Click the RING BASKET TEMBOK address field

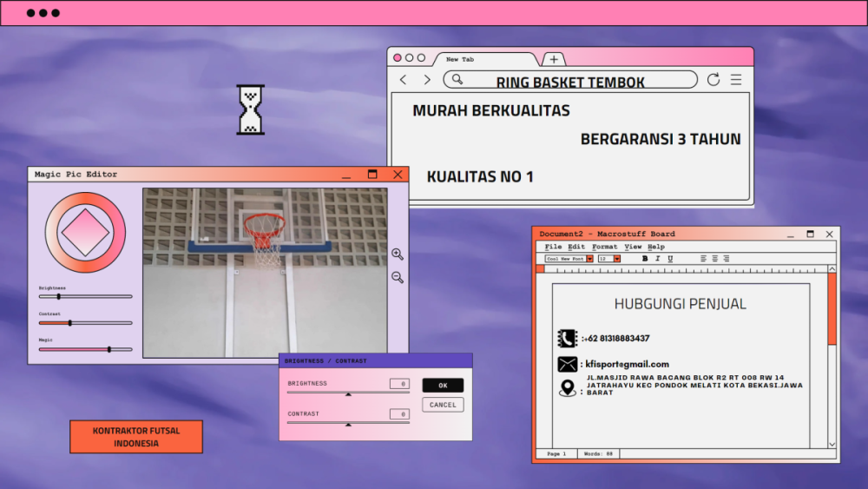pos(570,80)
